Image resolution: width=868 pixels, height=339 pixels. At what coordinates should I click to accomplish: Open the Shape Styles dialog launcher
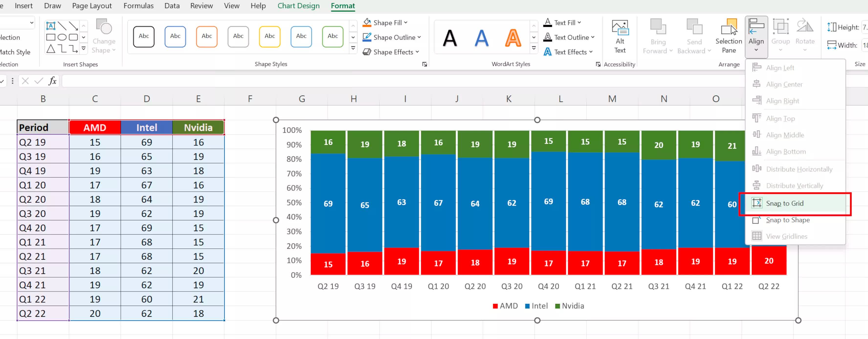[424, 64]
